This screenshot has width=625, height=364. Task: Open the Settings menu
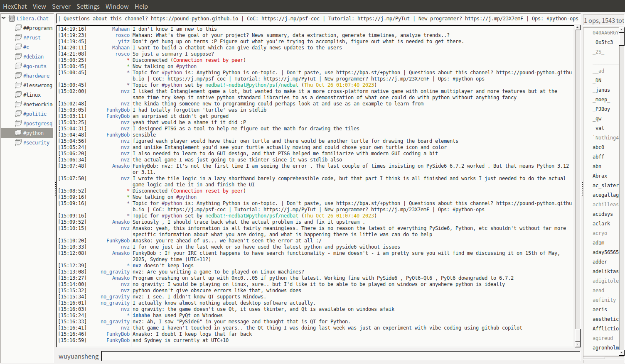click(88, 6)
